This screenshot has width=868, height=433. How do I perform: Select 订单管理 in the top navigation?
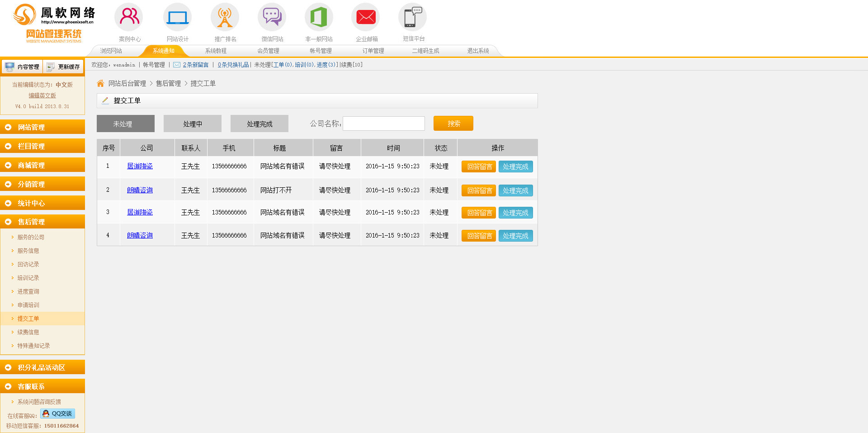point(373,51)
